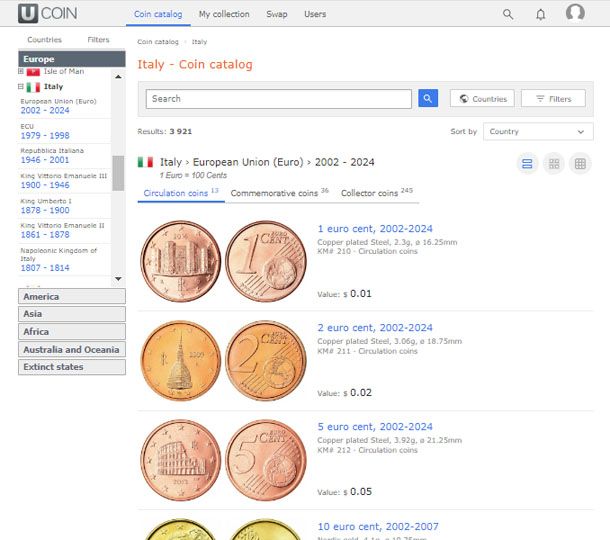View the 5 euro cent Colosseum obverse image
This screenshot has height=540, width=610.
click(x=181, y=460)
